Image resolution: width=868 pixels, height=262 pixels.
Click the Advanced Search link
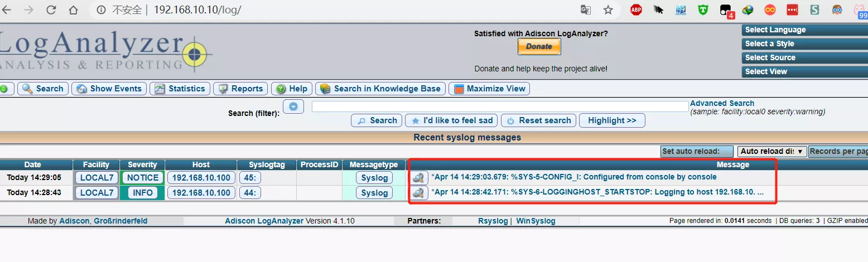point(722,103)
